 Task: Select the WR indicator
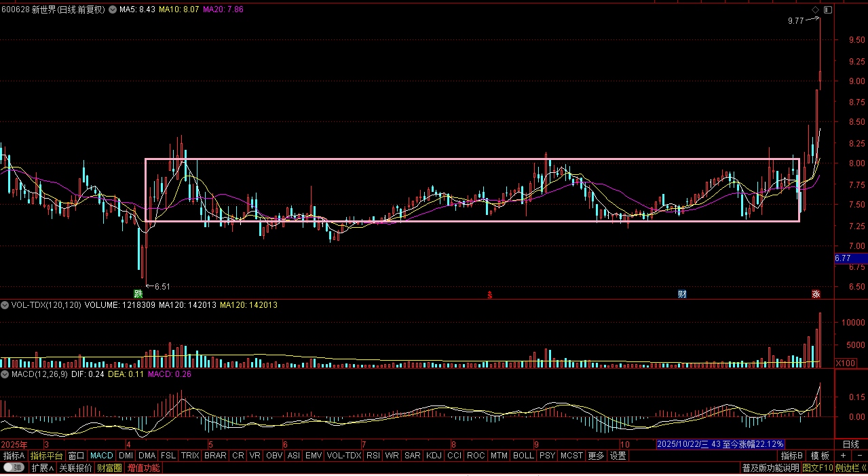point(392,456)
